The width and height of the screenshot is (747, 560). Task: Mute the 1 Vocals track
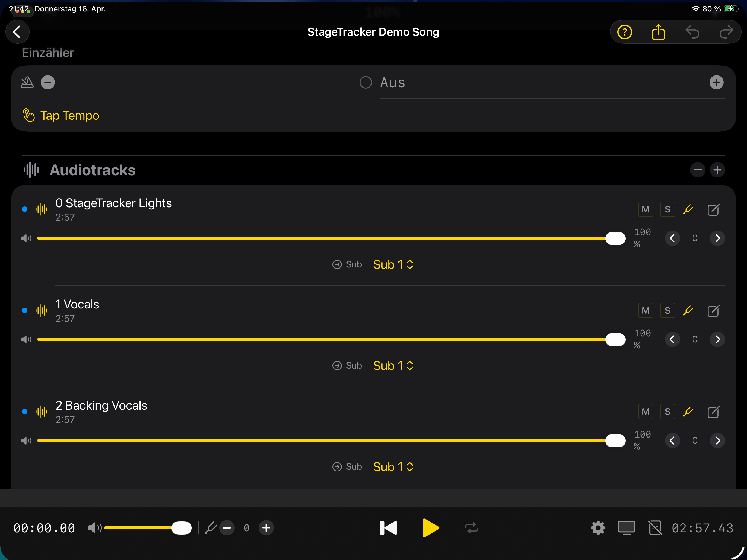[645, 310]
